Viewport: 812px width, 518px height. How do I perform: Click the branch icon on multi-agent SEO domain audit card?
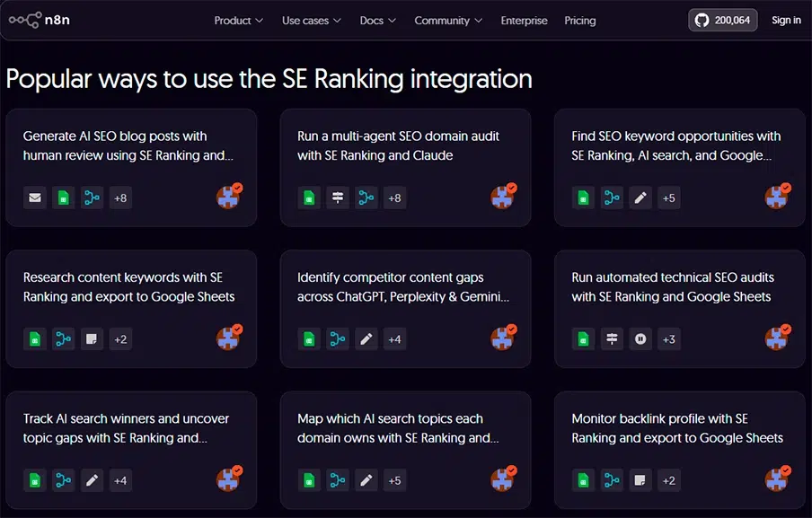(366, 198)
